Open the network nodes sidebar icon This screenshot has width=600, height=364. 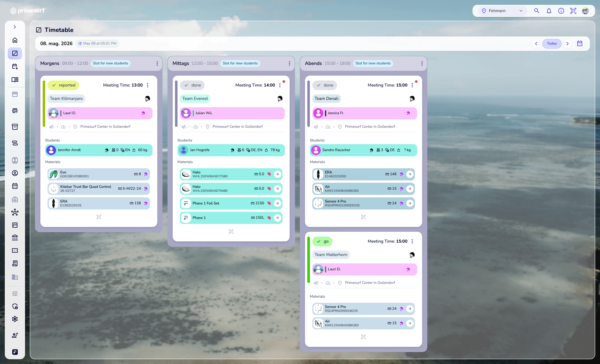coord(15,212)
